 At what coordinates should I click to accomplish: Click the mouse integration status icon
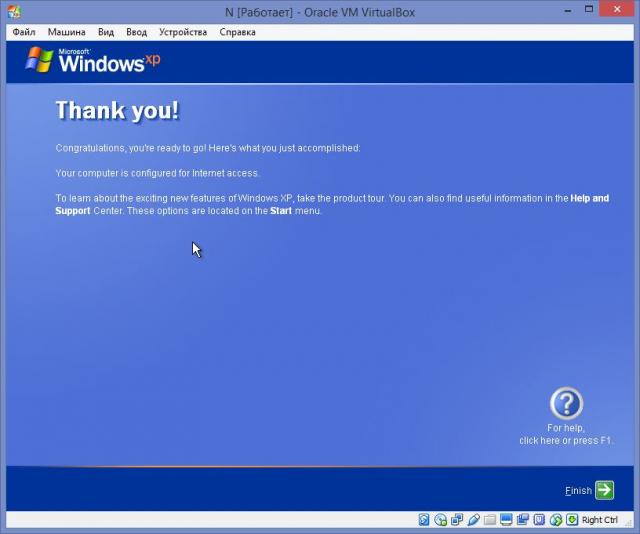click(556, 519)
